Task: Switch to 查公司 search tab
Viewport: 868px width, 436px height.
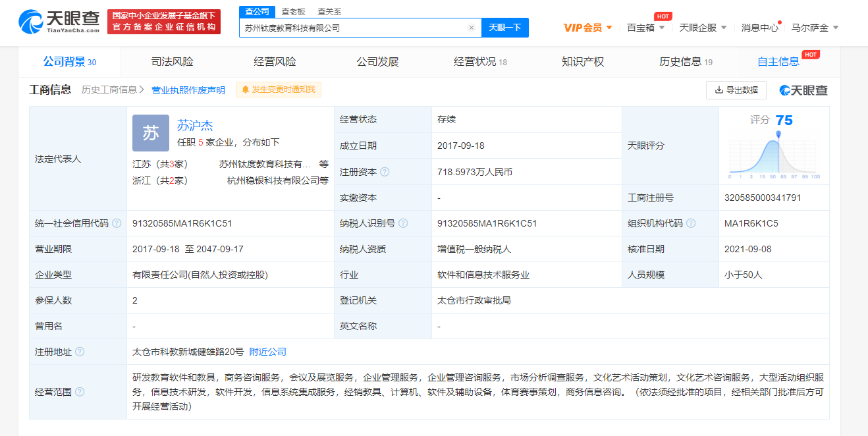Action: pos(257,12)
